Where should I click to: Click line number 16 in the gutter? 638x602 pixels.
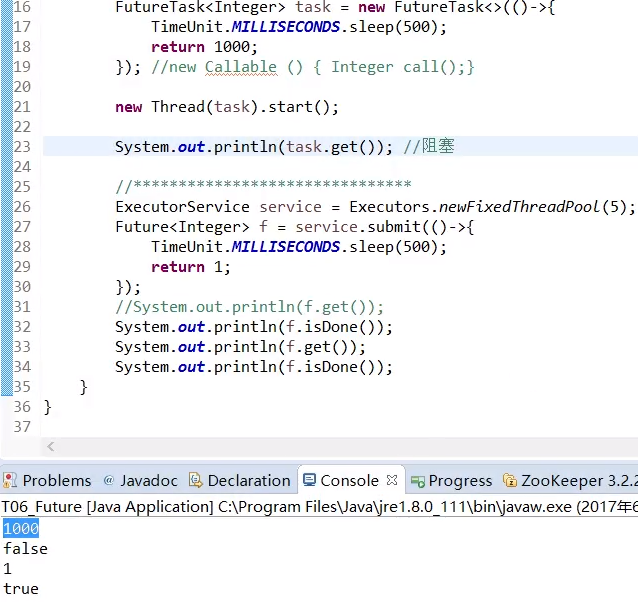point(22,7)
